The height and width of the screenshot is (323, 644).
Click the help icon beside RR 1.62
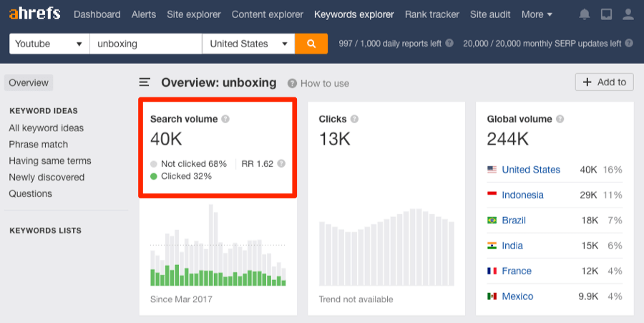point(281,163)
